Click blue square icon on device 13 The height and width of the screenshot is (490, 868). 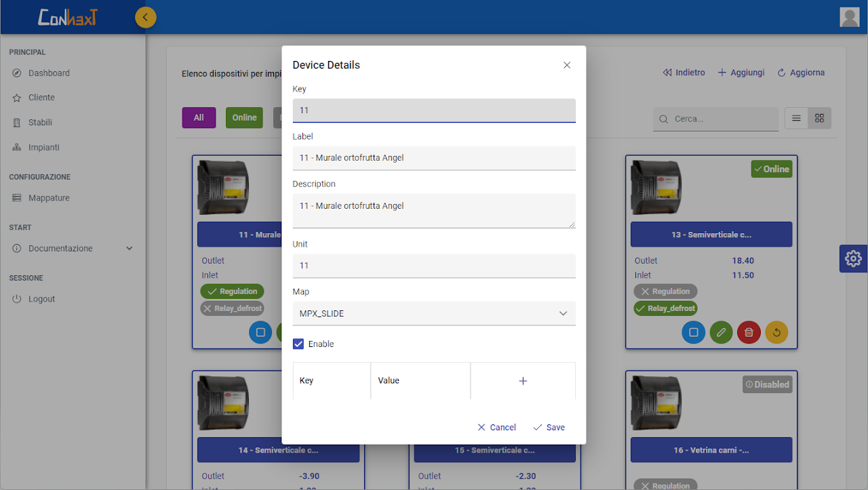pos(693,332)
